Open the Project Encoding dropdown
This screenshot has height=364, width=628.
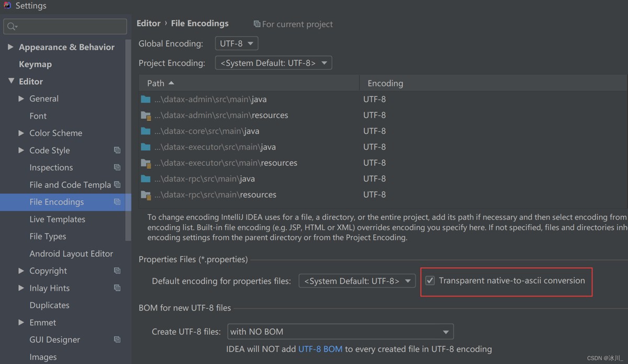[274, 63]
